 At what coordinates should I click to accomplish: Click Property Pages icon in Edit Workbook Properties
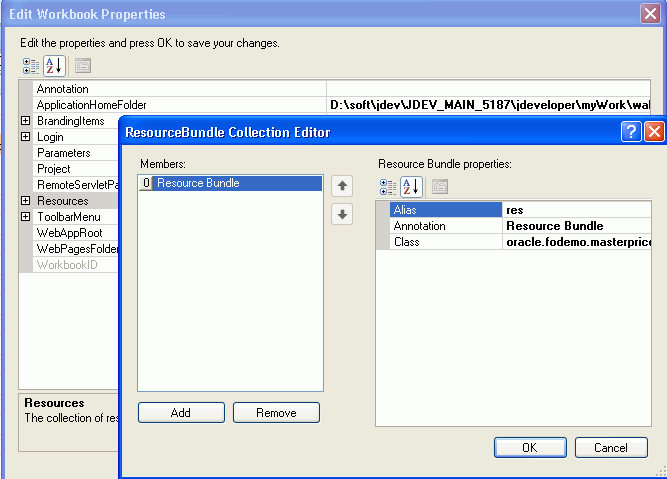pos(83,66)
